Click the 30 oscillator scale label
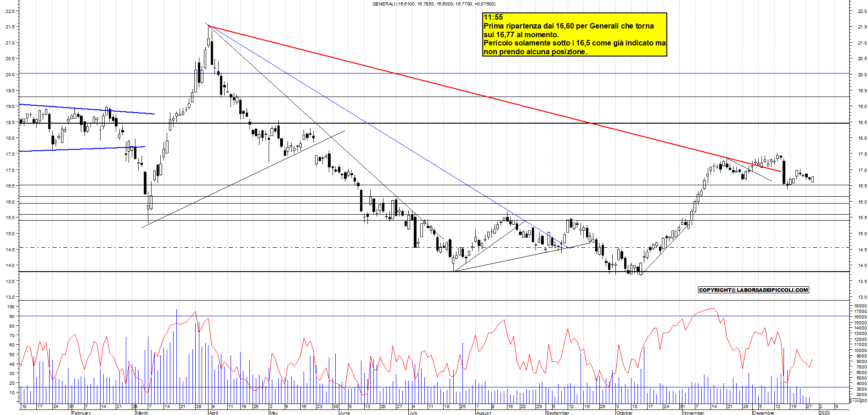 [x=11, y=374]
